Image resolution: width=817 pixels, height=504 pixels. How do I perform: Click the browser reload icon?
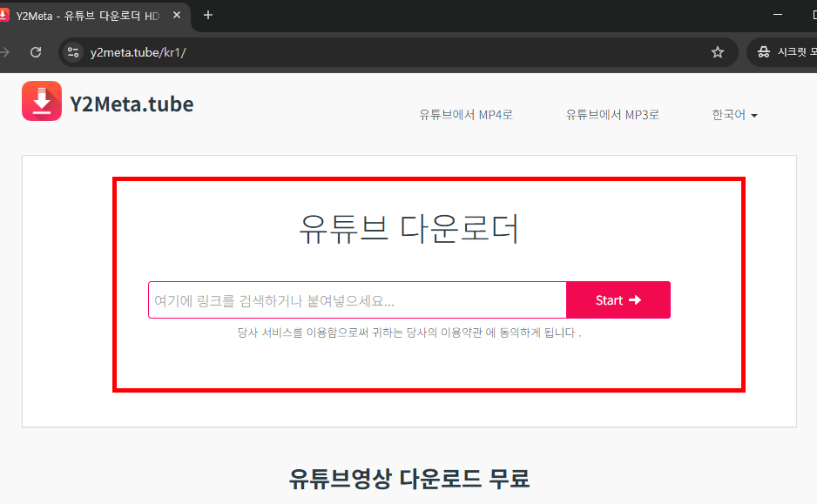click(36, 52)
